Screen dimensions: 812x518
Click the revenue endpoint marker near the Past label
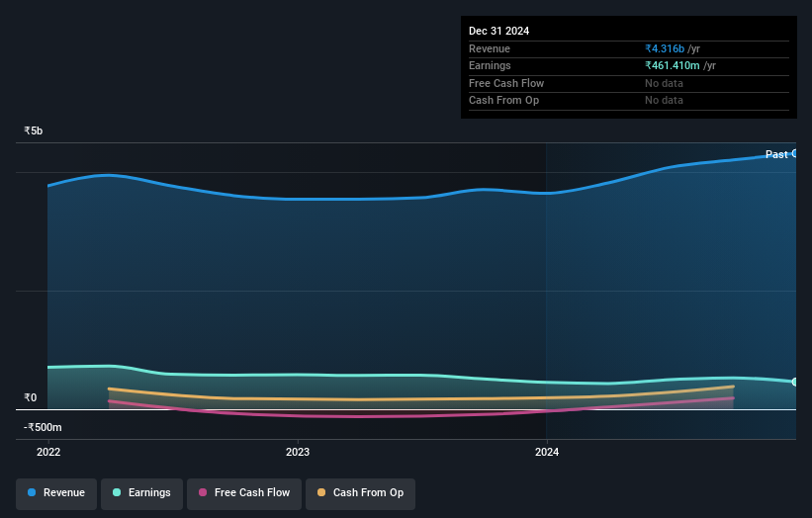coord(794,153)
